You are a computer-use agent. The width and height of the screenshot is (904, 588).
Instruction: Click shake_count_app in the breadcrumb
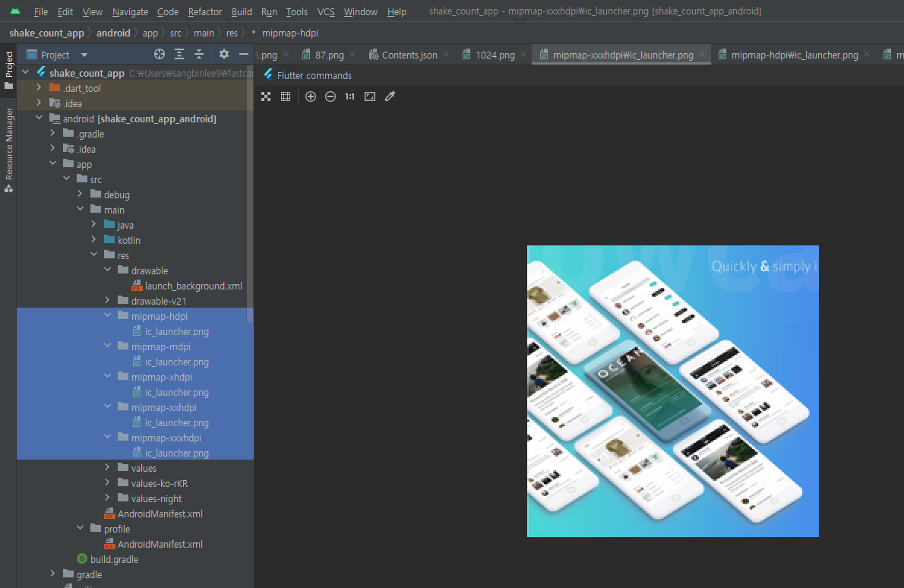(x=46, y=33)
